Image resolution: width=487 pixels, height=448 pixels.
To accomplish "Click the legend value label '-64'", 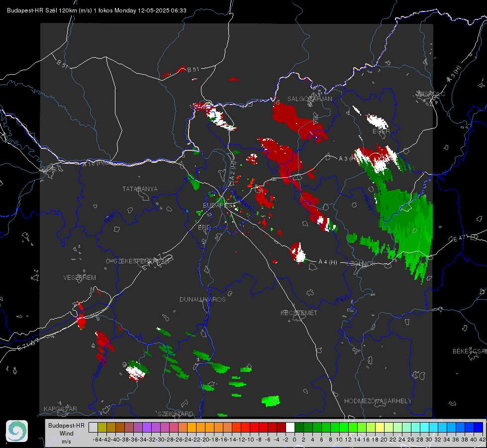I will (97, 440).
